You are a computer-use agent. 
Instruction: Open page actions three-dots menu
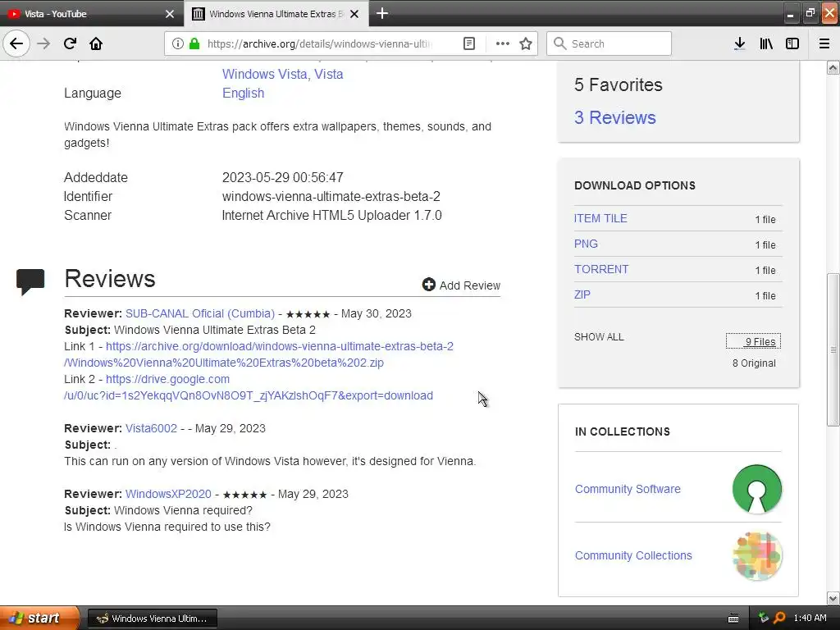(x=503, y=43)
